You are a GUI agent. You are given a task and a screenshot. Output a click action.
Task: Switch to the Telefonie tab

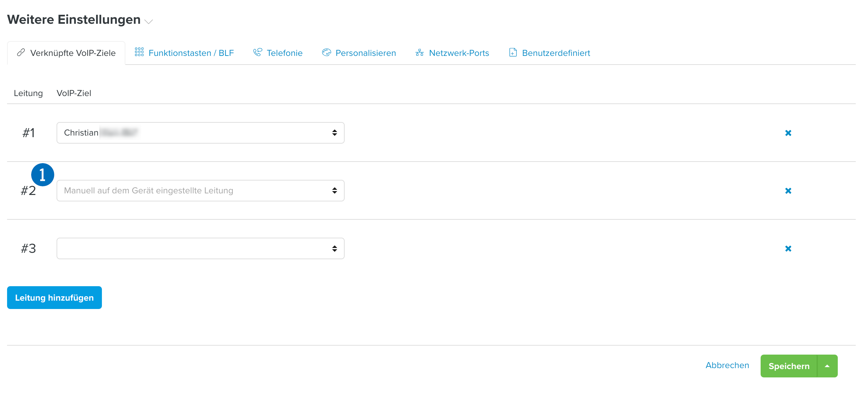coord(284,53)
